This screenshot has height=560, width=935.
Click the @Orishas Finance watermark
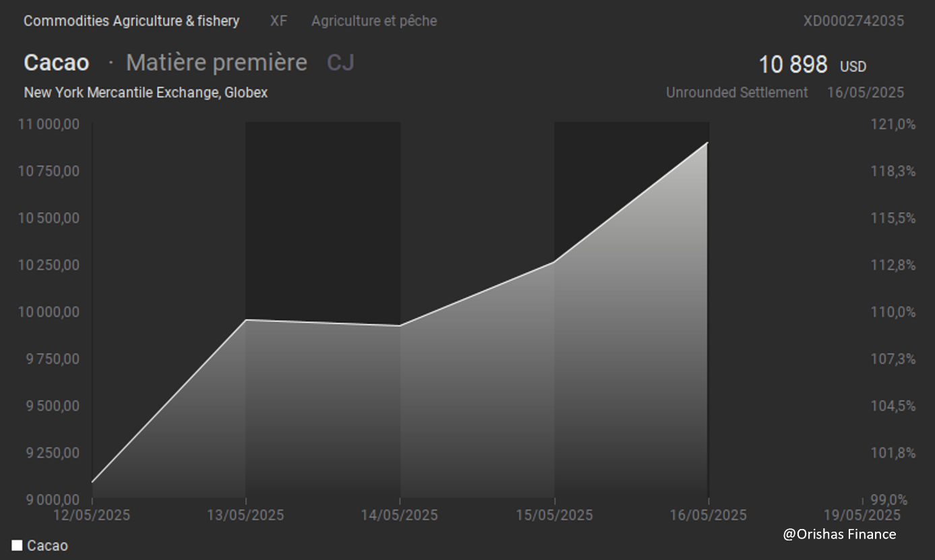[x=839, y=534]
